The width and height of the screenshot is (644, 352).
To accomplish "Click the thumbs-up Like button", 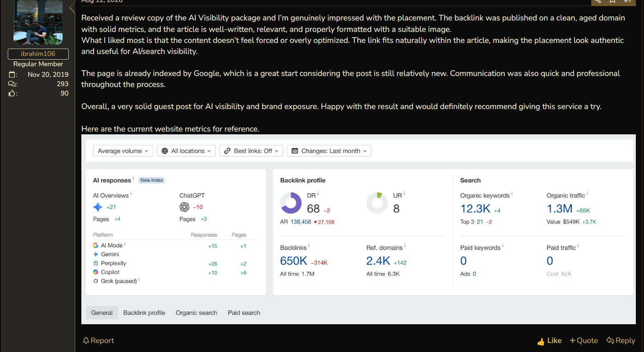I will [549, 341].
